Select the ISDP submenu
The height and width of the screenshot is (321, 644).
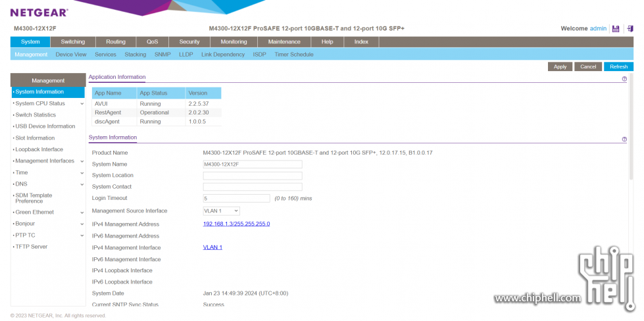pyautogui.click(x=260, y=54)
